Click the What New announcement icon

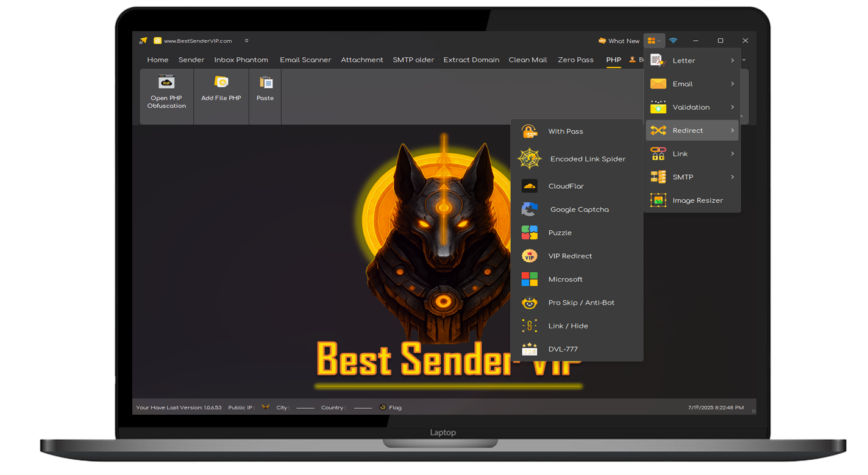[602, 41]
